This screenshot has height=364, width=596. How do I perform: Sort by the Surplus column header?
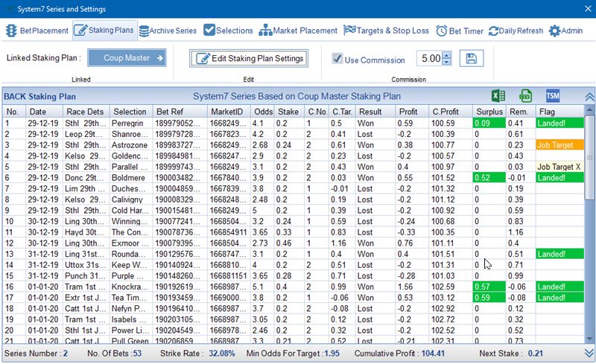coord(489,112)
